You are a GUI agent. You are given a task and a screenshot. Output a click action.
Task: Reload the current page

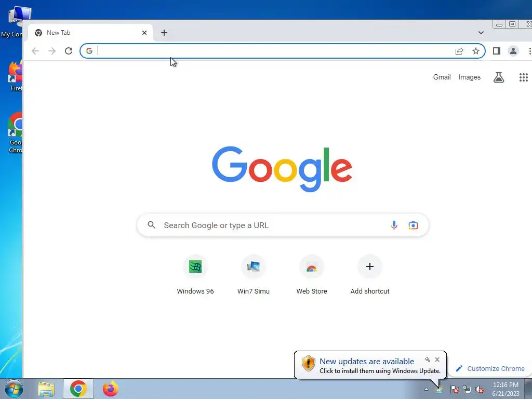[x=69, y=51]
